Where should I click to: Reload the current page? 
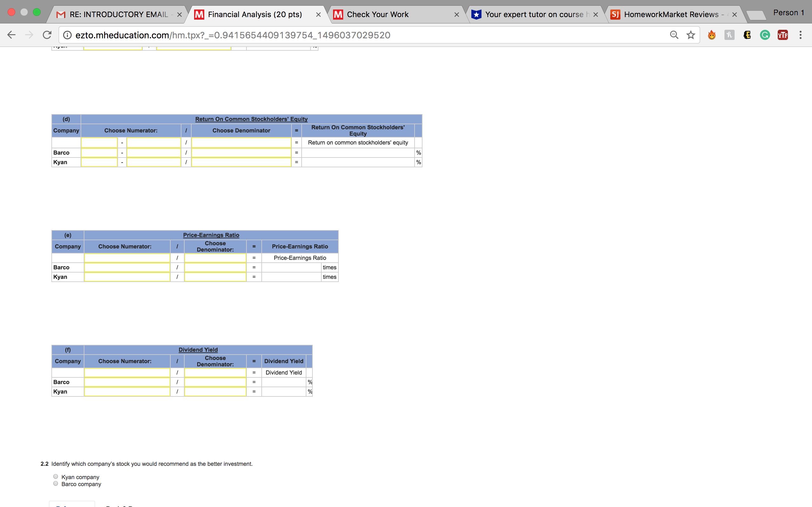[x=47, y=35]
